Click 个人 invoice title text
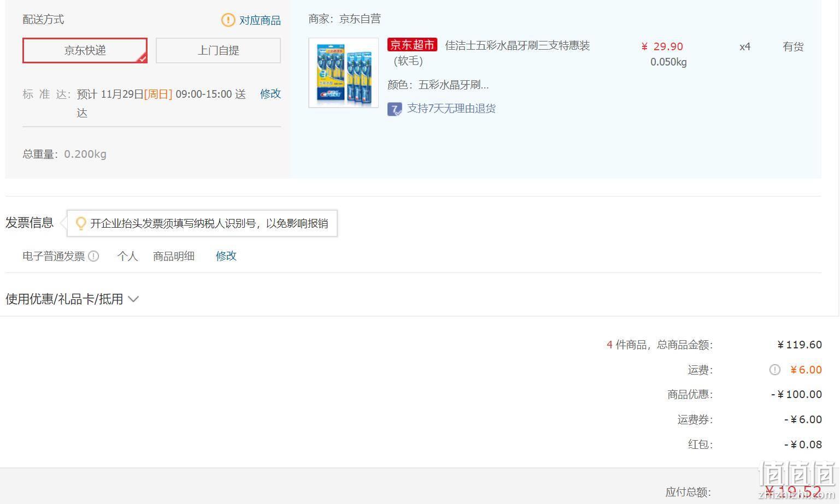Viewport: 840px width, 504px height. [x=127, y=256]
